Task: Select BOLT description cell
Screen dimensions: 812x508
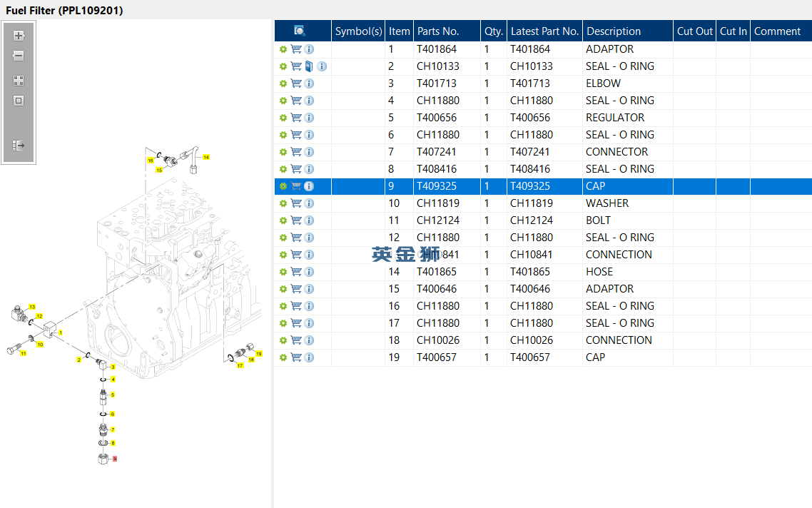Action: (x=628, y=220)
